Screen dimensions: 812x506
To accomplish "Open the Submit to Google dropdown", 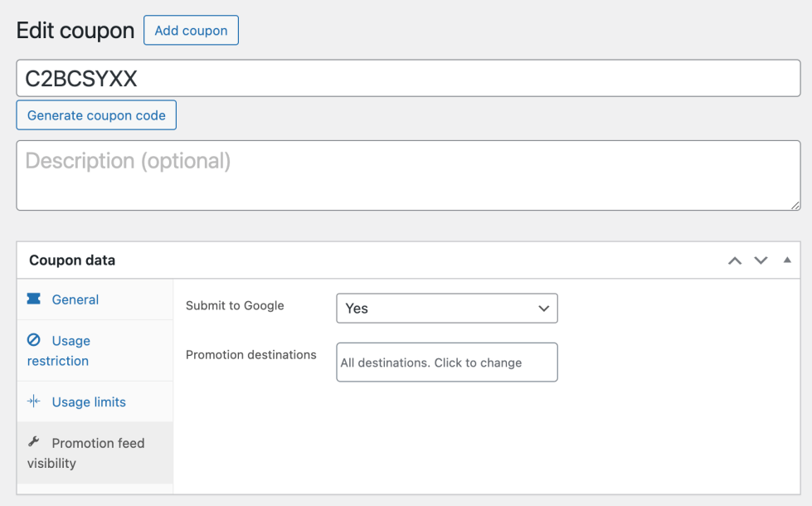I will (446, 308).
